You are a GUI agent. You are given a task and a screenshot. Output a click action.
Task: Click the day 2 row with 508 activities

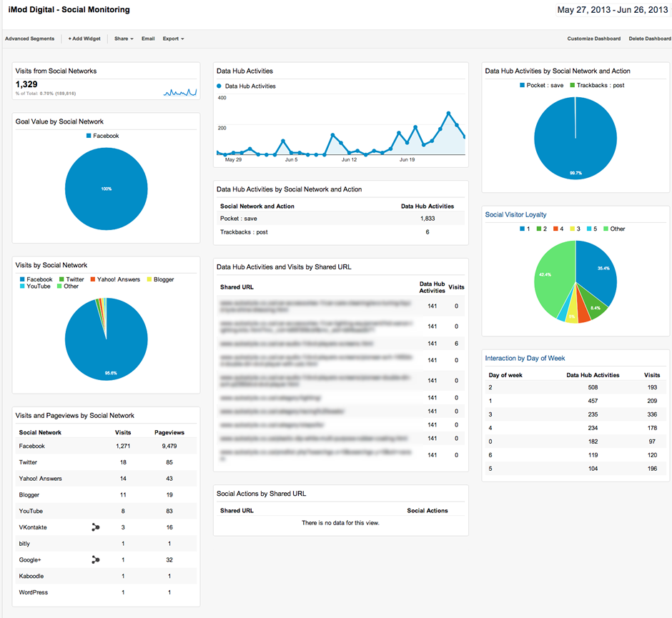pos(575,387)
